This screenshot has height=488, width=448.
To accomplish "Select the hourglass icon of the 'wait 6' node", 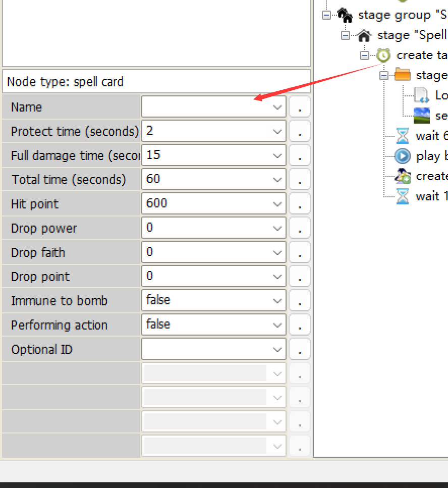I will (x=403, y=136).
